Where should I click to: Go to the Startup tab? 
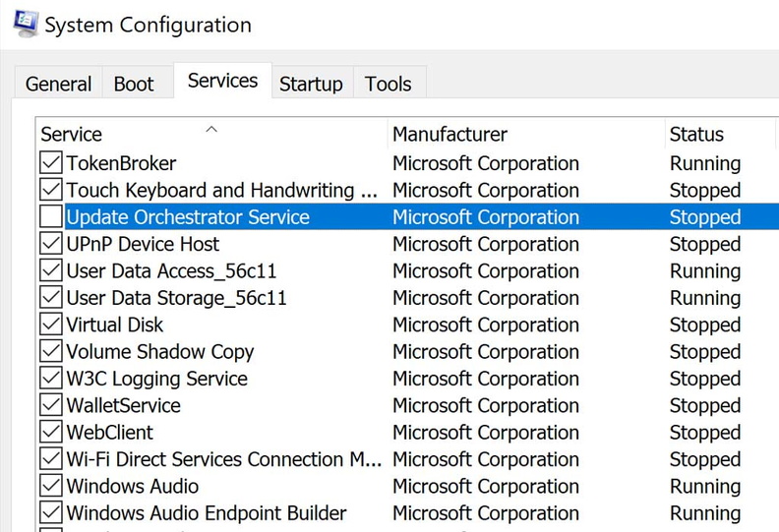(x=311, y=84)
